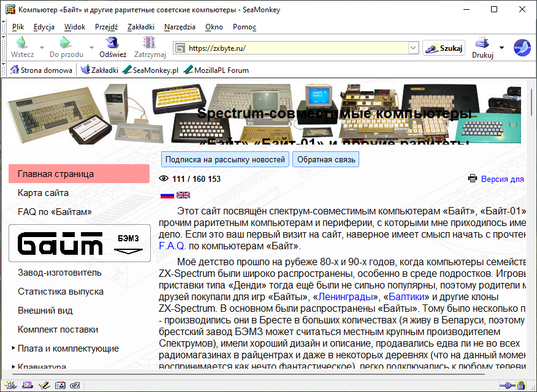Click the SeaMonkey title bar app icon

coord(10,10)
